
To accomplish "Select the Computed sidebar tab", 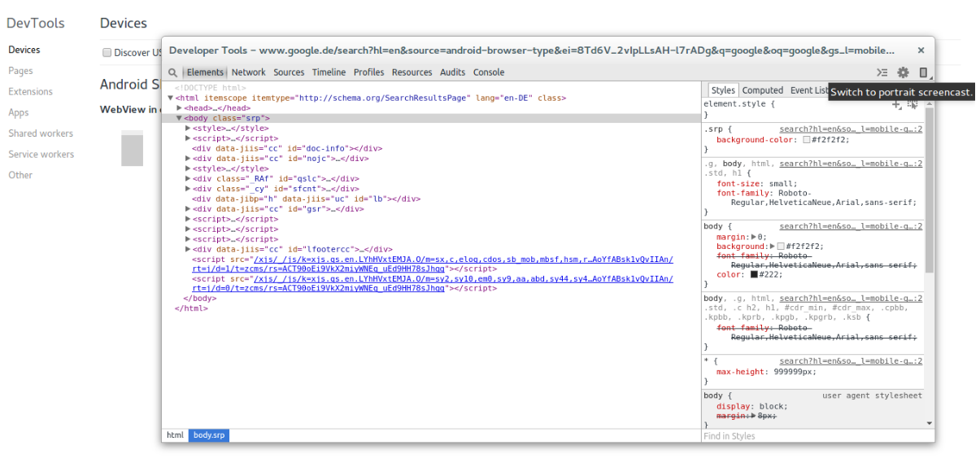I will [x=763, y=90].
